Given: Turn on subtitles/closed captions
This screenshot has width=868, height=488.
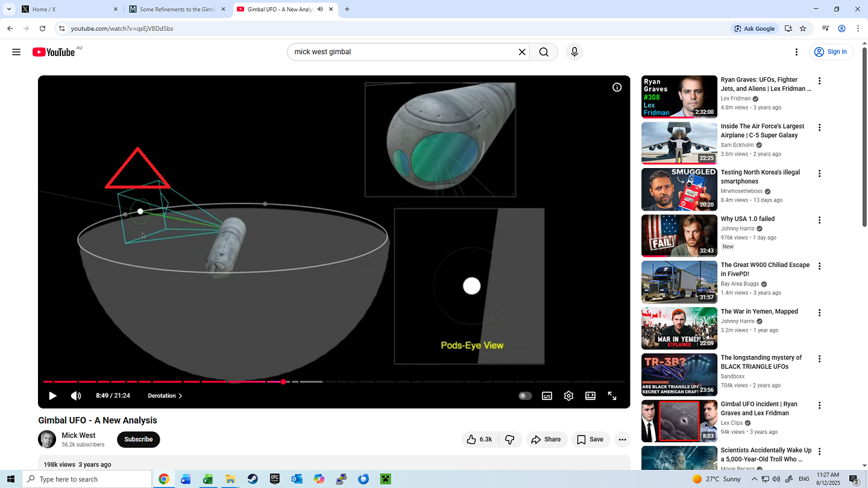Looking at the screenshot, I should tap(547, 396).
